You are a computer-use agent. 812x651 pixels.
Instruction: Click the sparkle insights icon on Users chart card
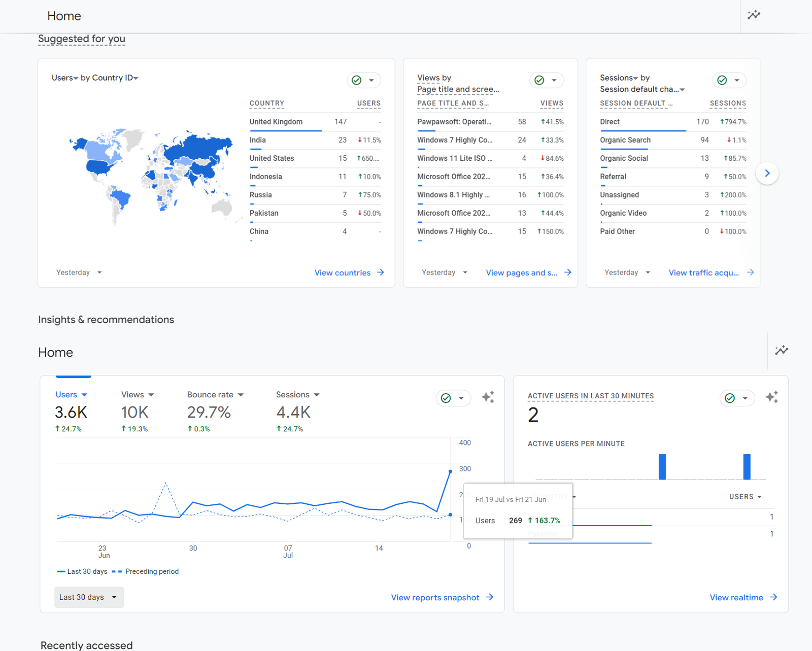488,397
